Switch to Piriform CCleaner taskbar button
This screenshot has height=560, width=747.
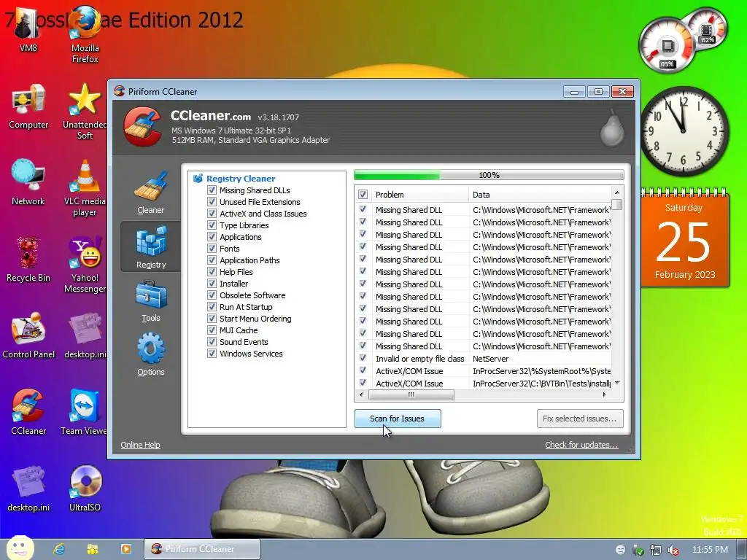click(x=202, y=549)
